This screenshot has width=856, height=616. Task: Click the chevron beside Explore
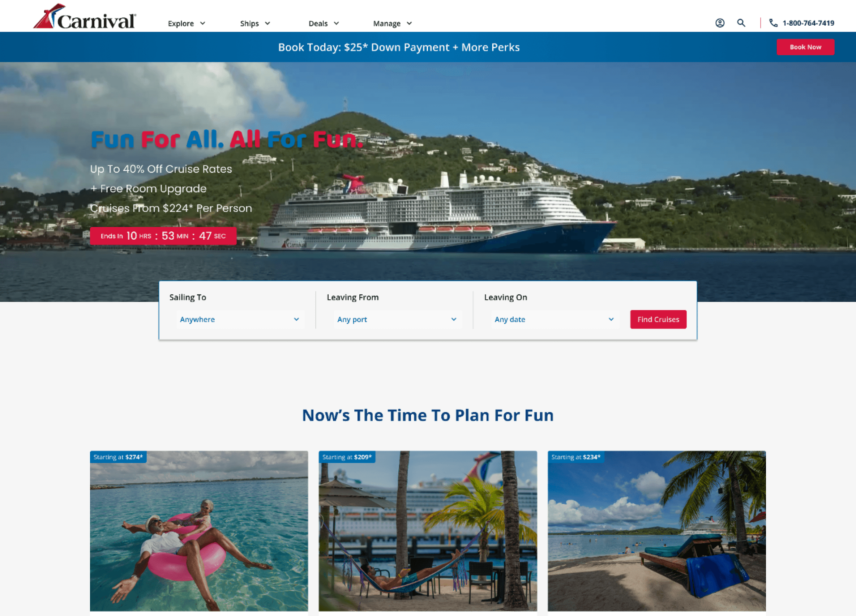pos(203,23)
